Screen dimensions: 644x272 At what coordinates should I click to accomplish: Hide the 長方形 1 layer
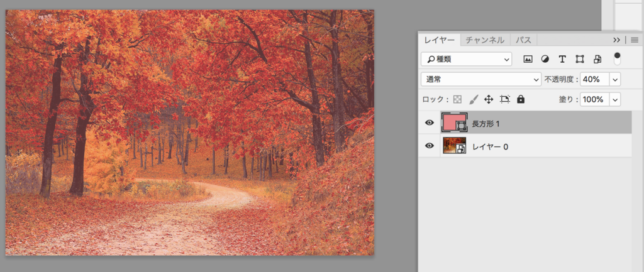(430, 123)
